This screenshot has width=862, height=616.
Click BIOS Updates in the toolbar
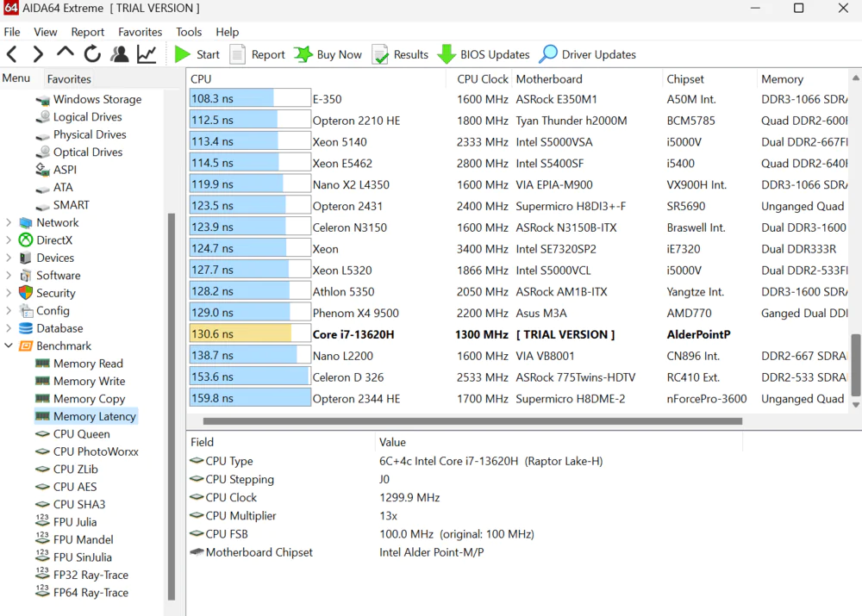tap(484, 54)
